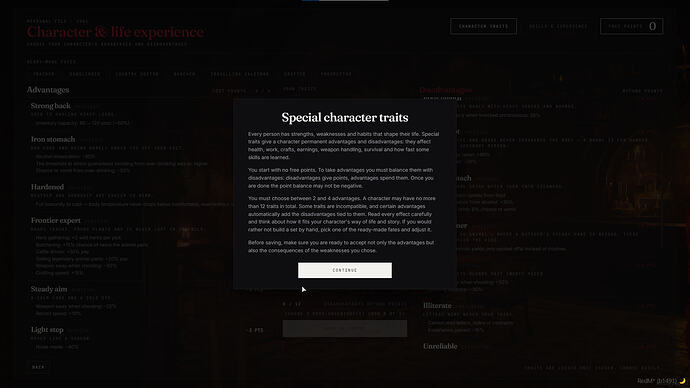
Task: Click the crescent moon icon near RedM label
Action: pos(682,381)
